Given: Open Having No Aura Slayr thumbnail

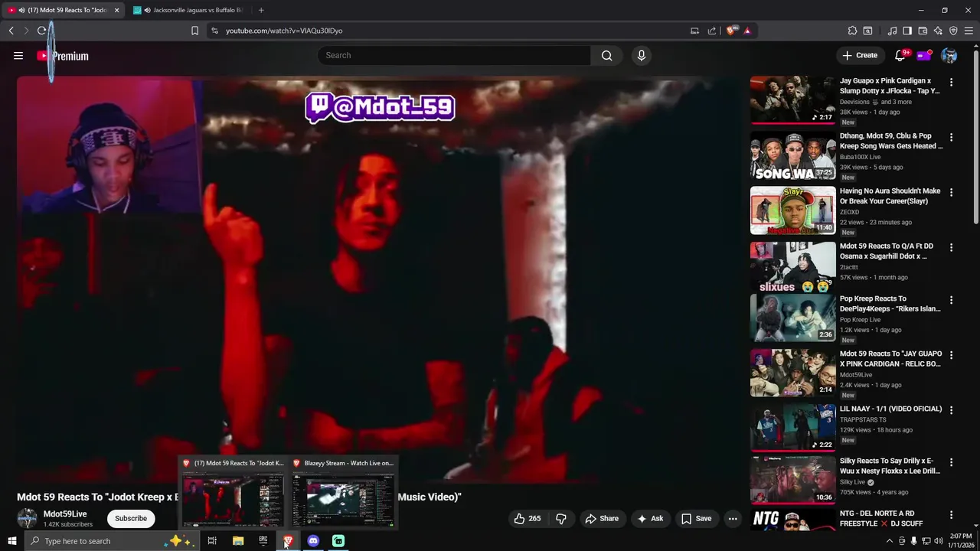Looking at the screenshot, I should 792,210.
